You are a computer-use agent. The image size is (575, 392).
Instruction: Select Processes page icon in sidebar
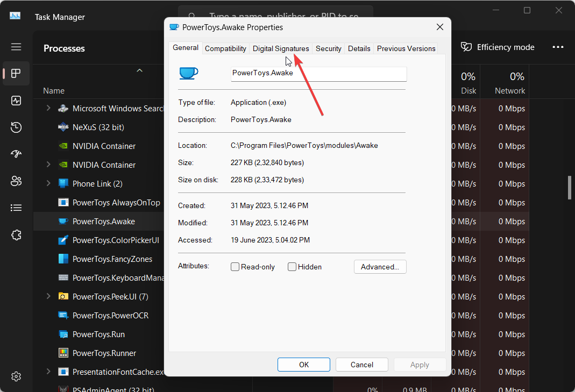(x=16, y=73)
